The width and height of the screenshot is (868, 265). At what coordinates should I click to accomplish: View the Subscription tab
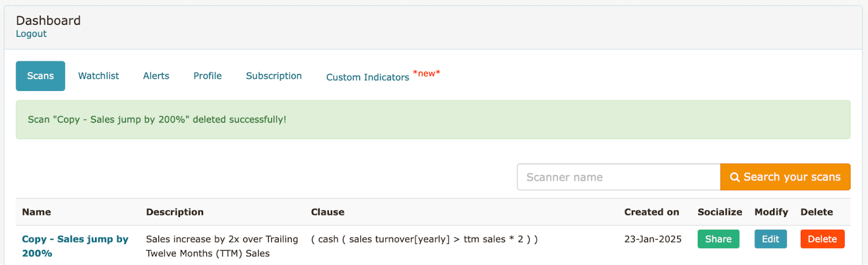273,76
